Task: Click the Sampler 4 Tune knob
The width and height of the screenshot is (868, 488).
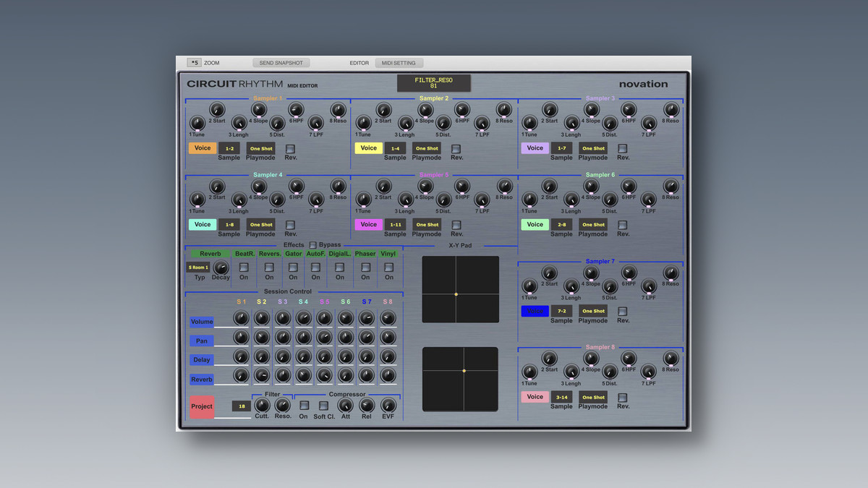Action: click(197, 199)
